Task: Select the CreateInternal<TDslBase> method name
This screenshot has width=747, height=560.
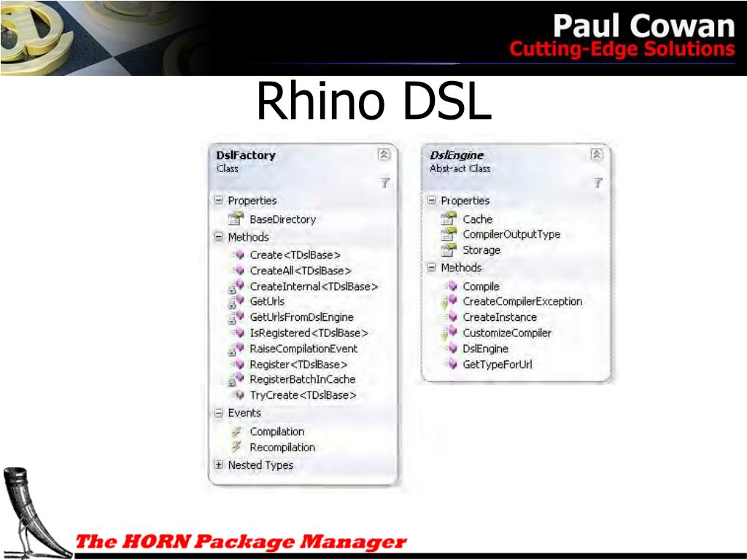Action: pos(314,287)
